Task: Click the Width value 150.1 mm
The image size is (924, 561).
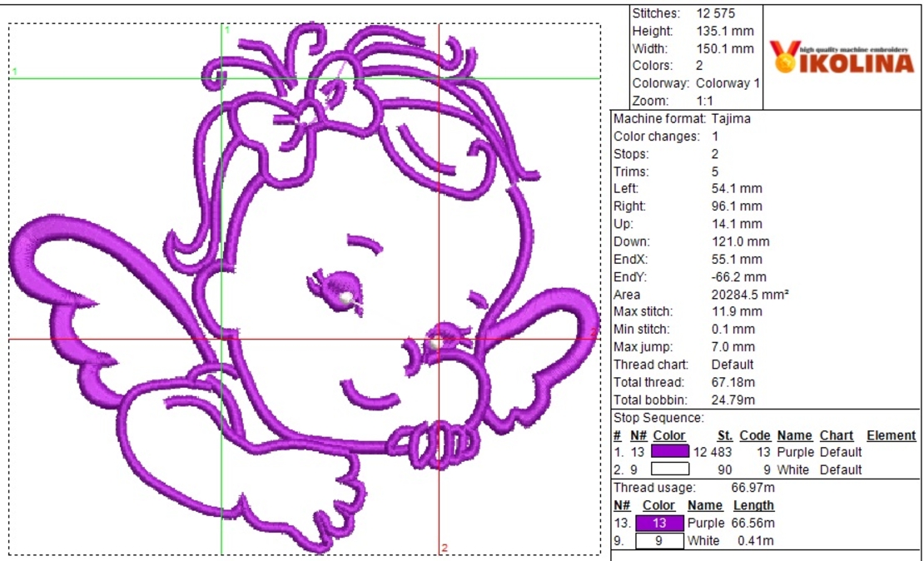Action: (x=725, y=48)
